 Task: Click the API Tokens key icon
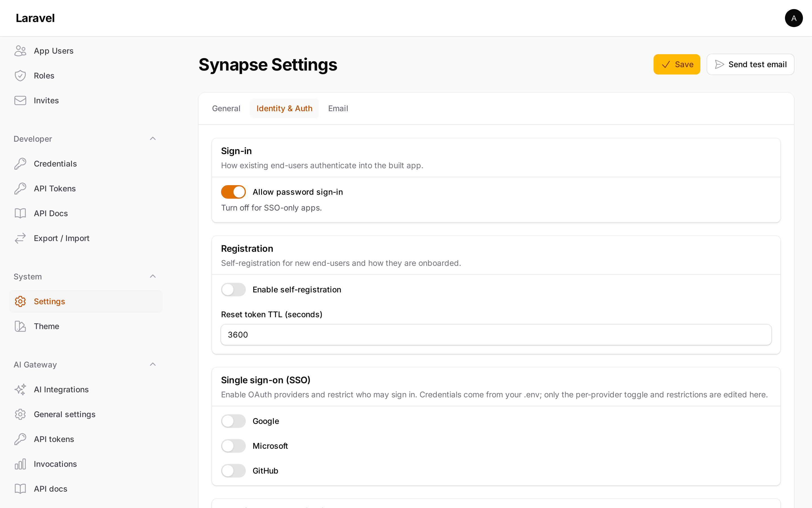click(x=20, y=189)
